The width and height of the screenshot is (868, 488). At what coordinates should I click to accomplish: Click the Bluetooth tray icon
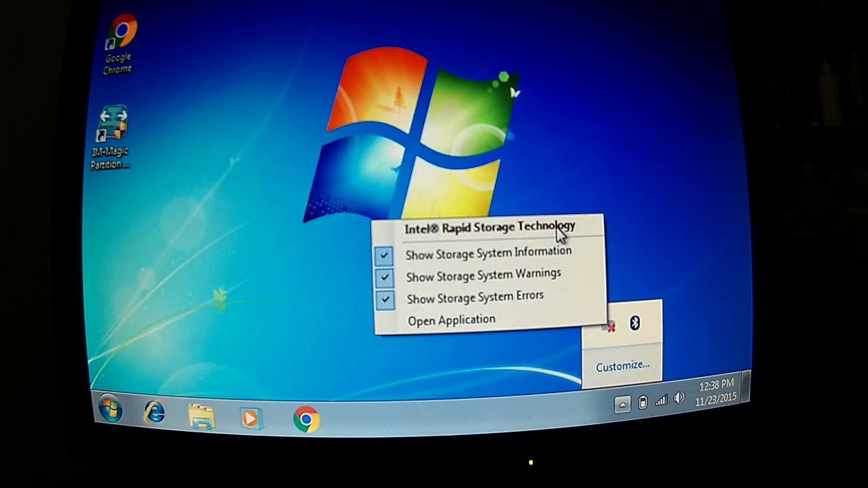(635, 323)
